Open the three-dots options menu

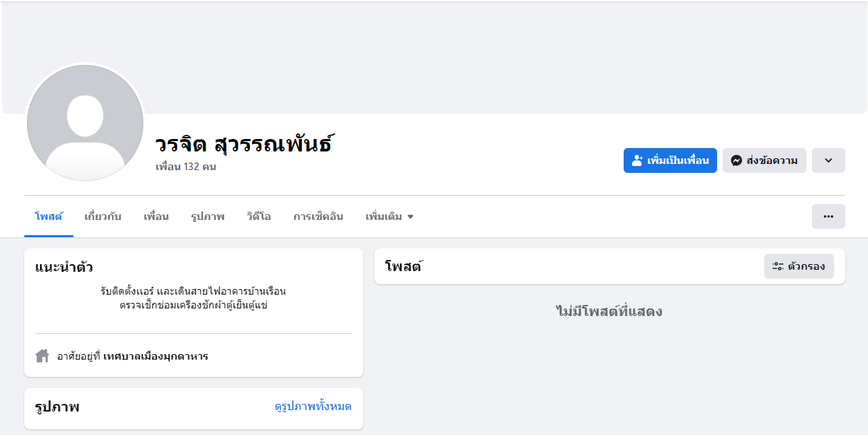click(x=828, y=216)
